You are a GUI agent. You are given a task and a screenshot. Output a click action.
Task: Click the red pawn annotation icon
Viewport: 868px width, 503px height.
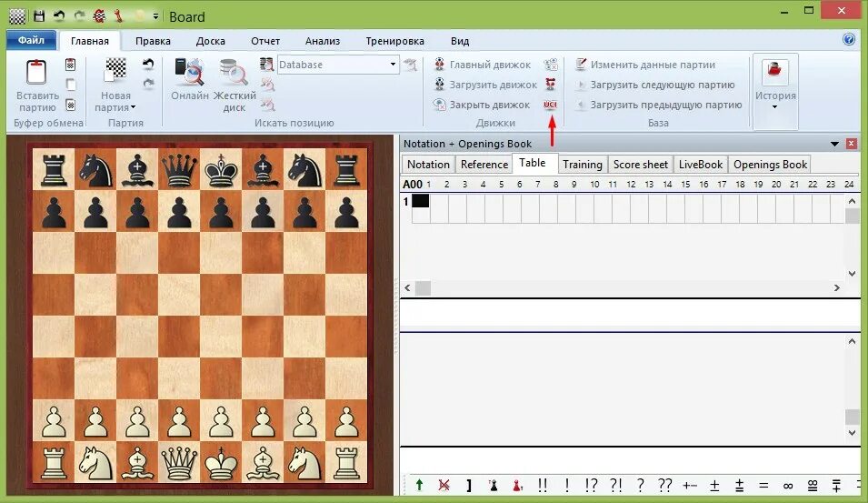517,486
